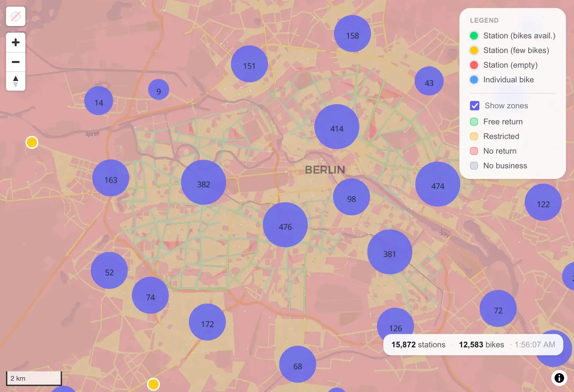Screen dimensions: 574x392
Task: Toggle the Free return zone legend entry
Action: click(474, 122)
